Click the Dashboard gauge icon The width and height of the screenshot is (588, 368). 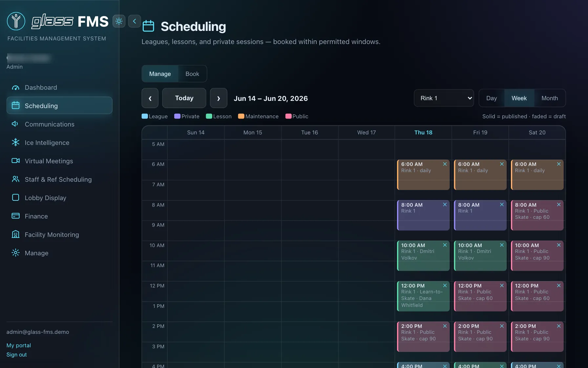15,87
